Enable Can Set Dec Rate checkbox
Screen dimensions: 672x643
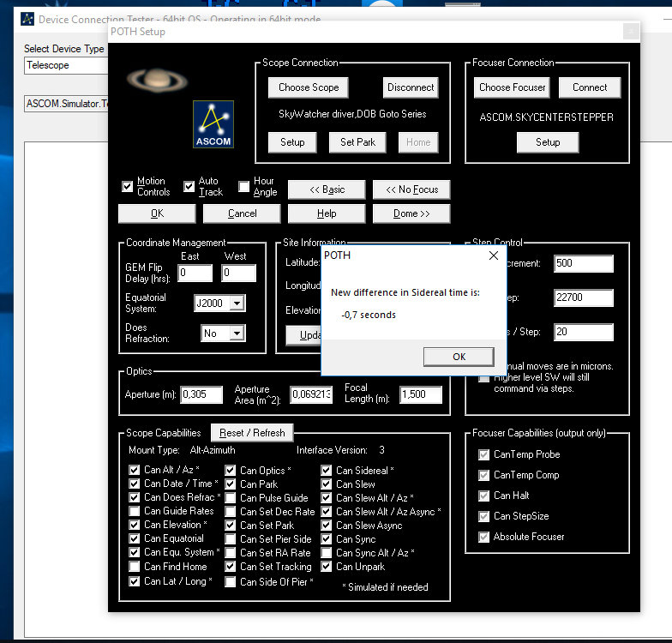tap(230, 511)
